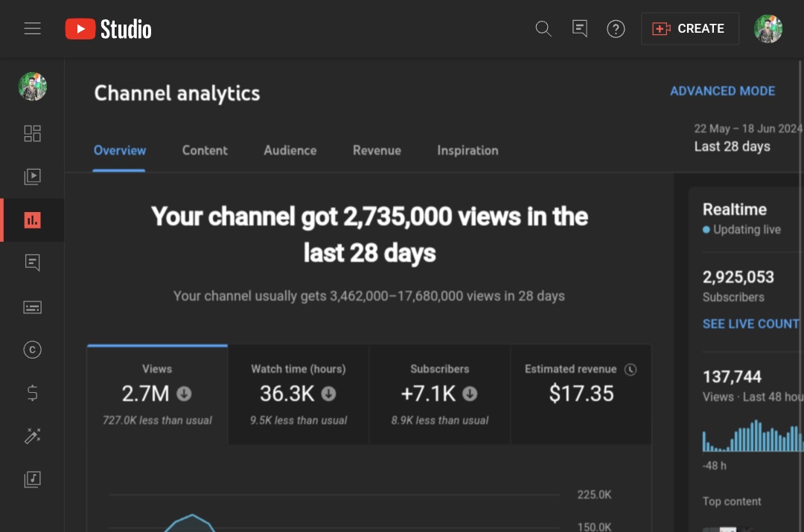Image resolution: width=804 pixels, height=532 pixels.
Task: Open the Comments icon in the sidebar
Action: (x=32, y=263)
